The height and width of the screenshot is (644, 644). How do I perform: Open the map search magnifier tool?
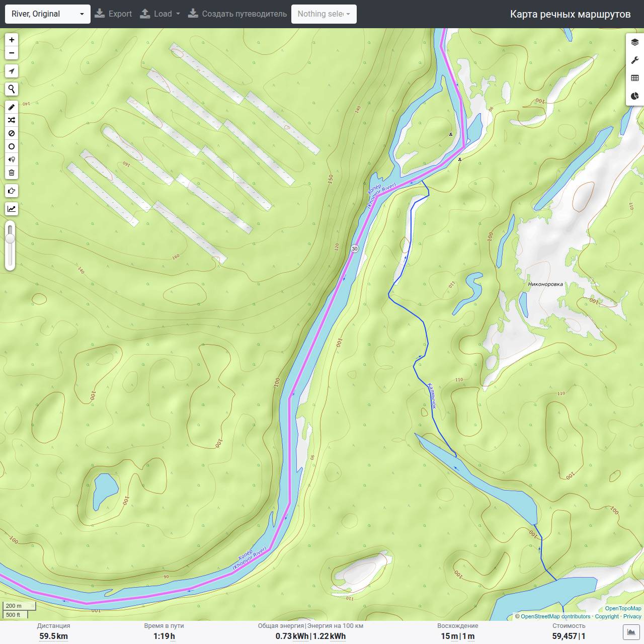coord(12,89)
